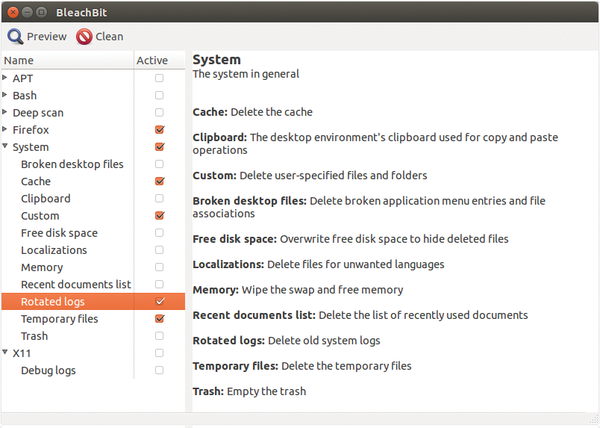Select the Trash row

(x=93, y=336)
